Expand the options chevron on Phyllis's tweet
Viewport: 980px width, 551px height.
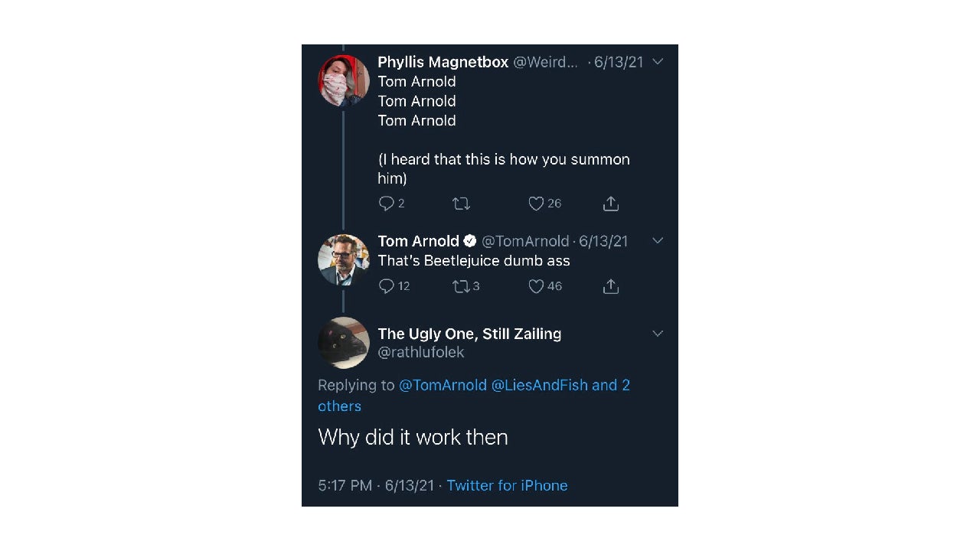[x=658, y=62]
